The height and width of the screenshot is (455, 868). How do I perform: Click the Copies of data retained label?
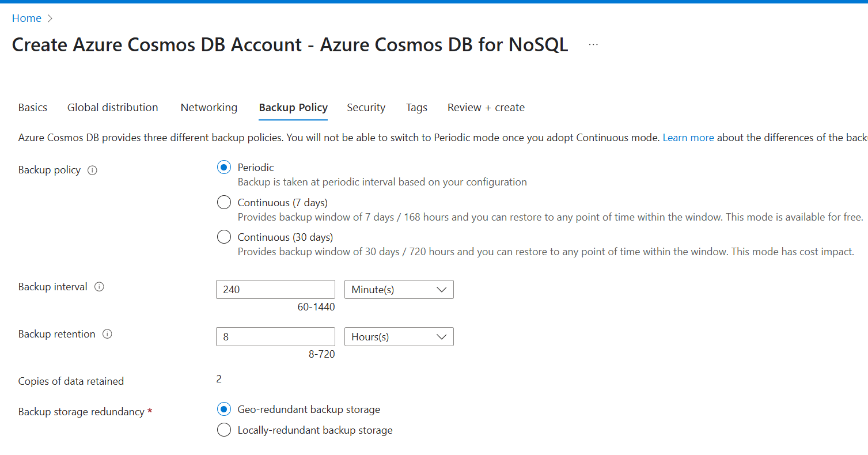coord(71,381)
